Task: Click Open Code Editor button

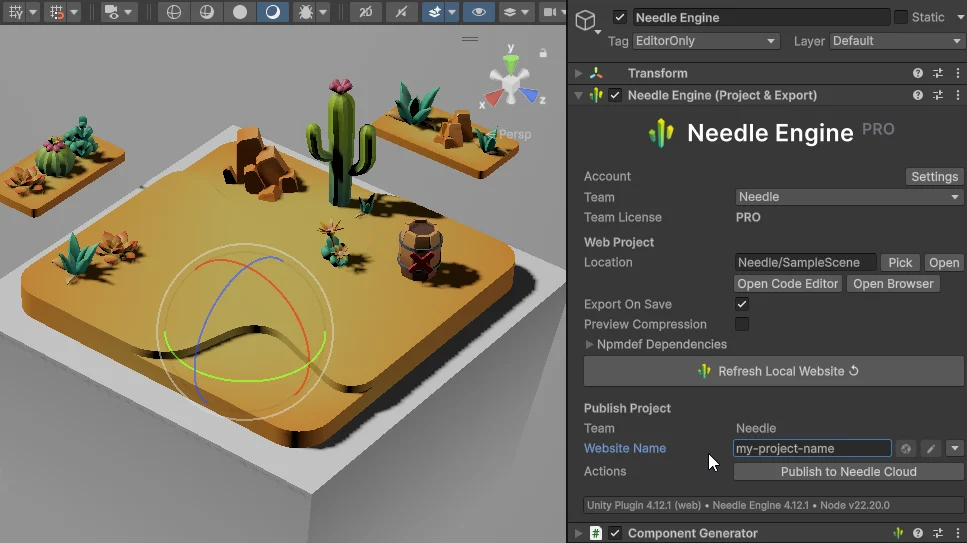Action: (x=788, y=284)
